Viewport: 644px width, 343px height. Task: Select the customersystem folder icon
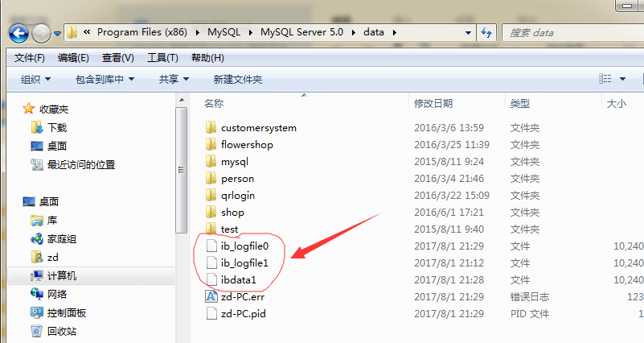tap(211, 127)
